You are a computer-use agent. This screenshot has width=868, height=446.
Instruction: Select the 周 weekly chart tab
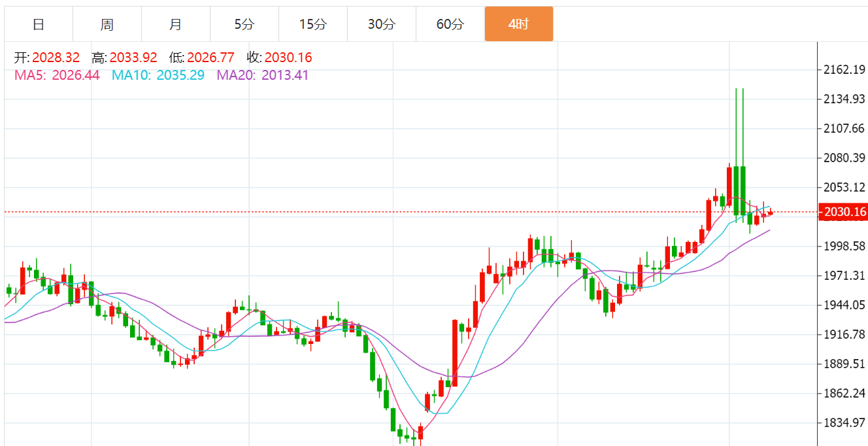[x=107, y=24]
